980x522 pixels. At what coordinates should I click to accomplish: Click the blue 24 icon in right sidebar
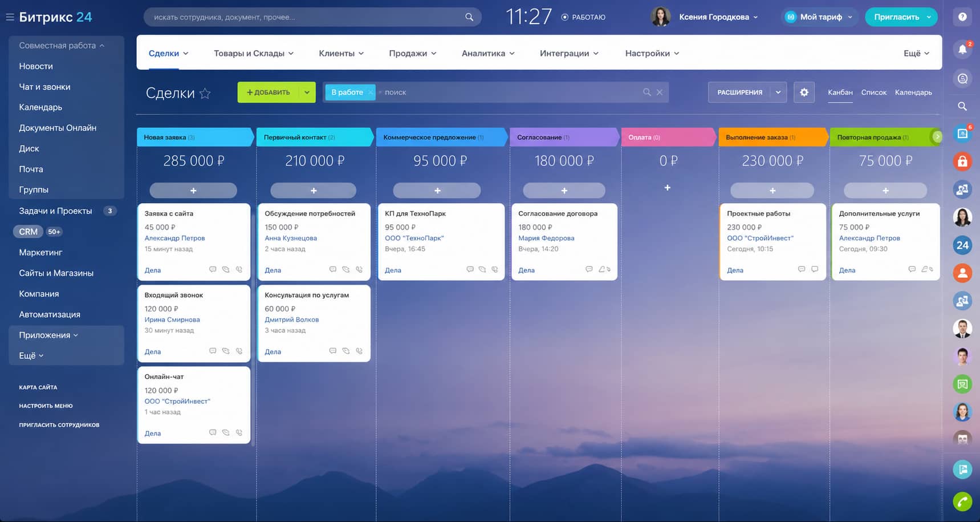[962, 245]
